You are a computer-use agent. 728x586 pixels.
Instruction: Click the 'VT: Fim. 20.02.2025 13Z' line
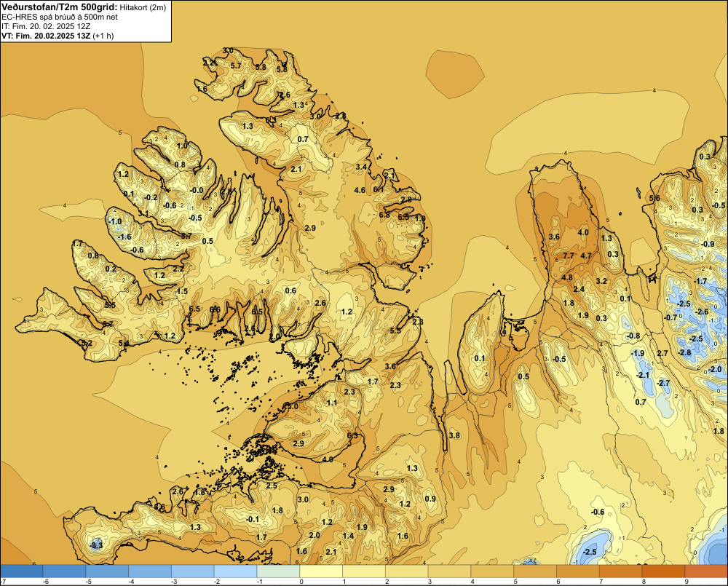pos(47,36)
